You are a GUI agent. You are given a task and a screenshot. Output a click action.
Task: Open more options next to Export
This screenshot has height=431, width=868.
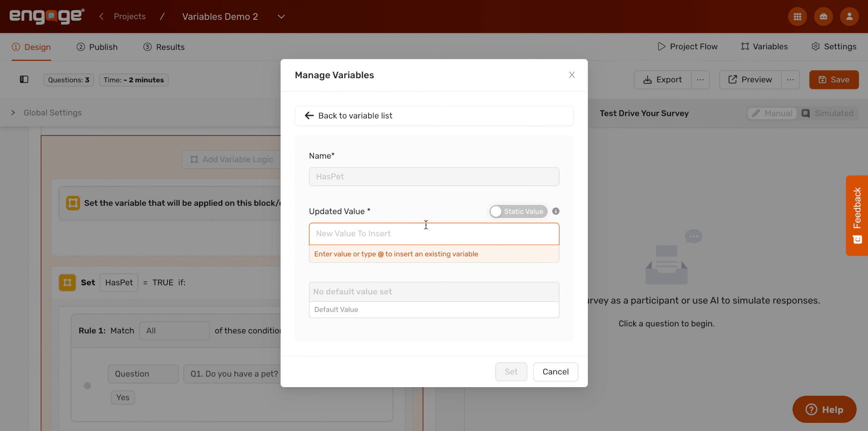point(700,80)
